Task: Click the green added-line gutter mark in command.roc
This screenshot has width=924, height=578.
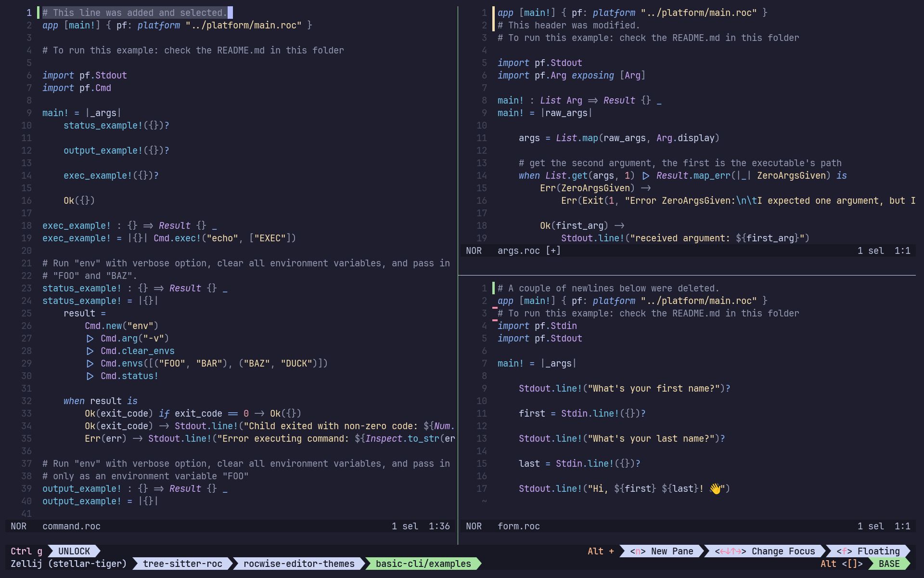Action: coord(38,13)
